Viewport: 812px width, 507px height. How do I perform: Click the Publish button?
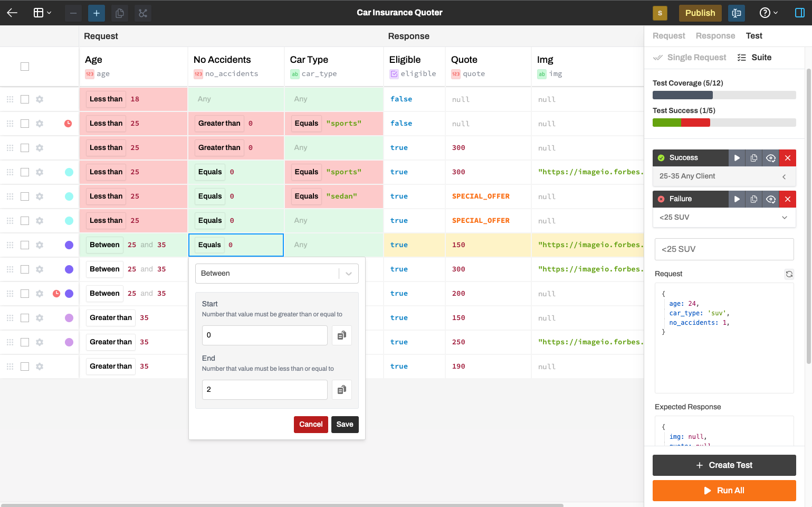[x=700, y=13]
